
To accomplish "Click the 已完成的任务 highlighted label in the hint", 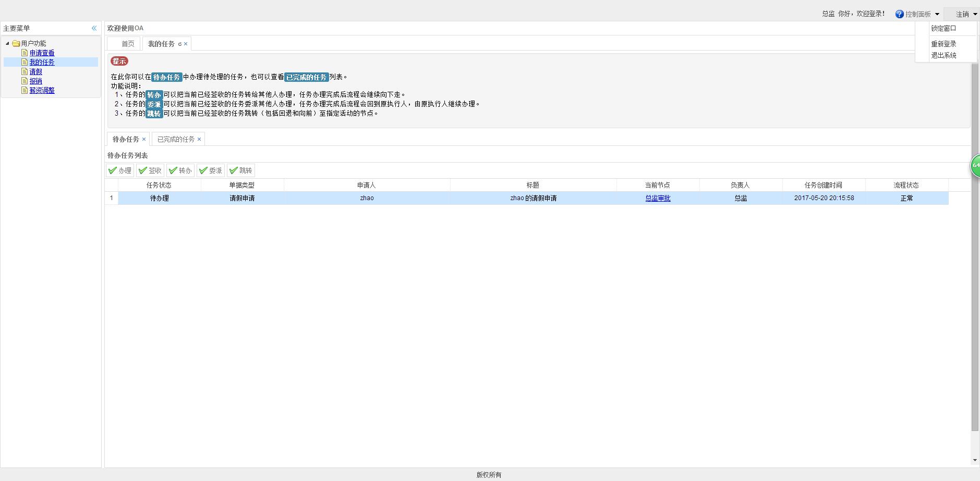I will click(307, 77).
